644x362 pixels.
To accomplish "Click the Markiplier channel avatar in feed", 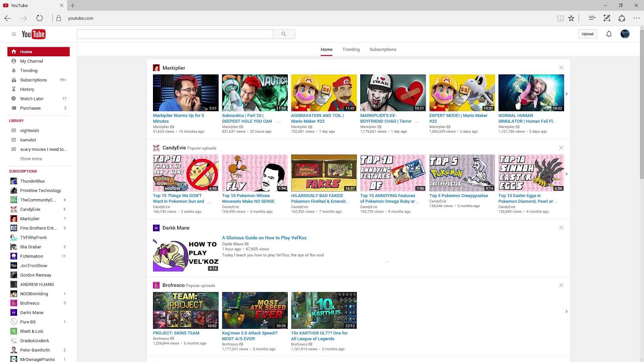I will coord(156,68).
